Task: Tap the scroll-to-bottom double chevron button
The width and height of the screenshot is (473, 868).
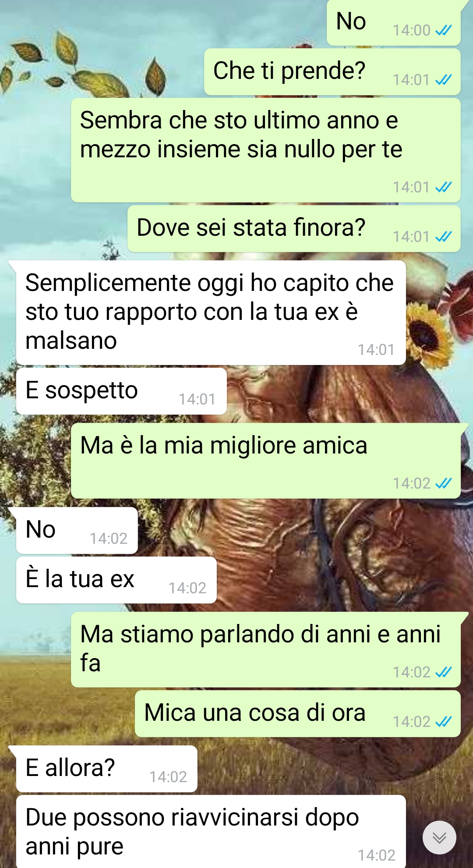Action: tap(439, 837)
